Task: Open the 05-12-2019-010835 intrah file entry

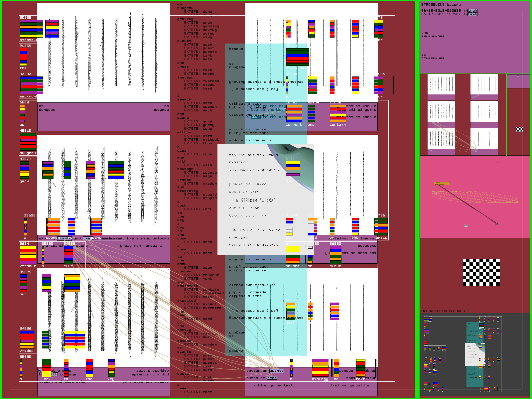Action: [x=449, y=11]
